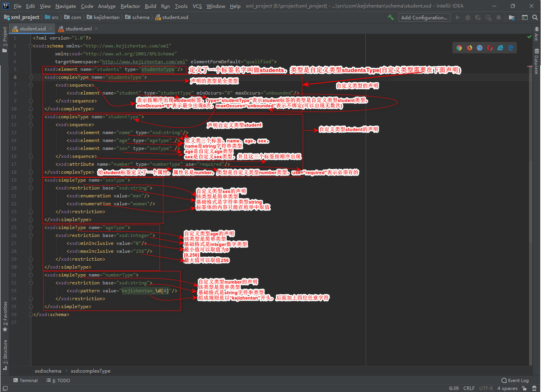The image size is (541, 392).
Task: Toggle the read-only lock icon in status bar
Action: (524, 388)
